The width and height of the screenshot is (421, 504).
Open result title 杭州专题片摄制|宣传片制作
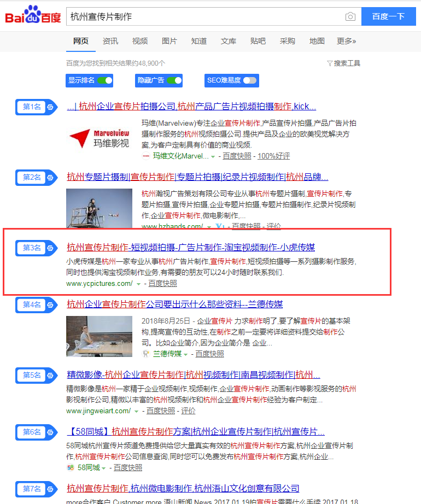pyautogui.click(x=197, y=177)
